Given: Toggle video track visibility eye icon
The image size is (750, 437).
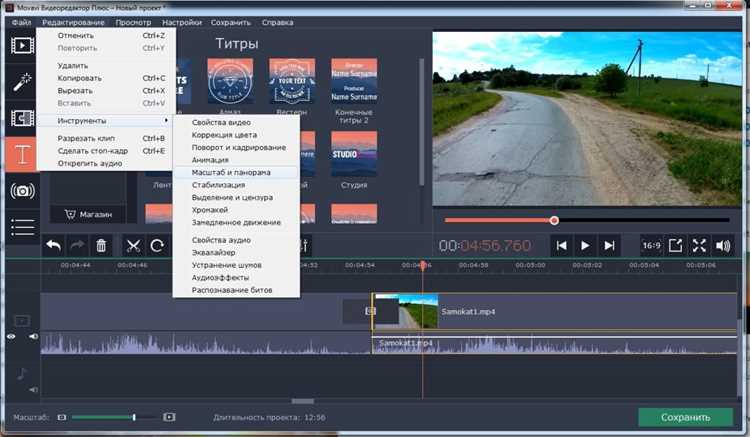Looking at the screenshot, I should point(11,337).
